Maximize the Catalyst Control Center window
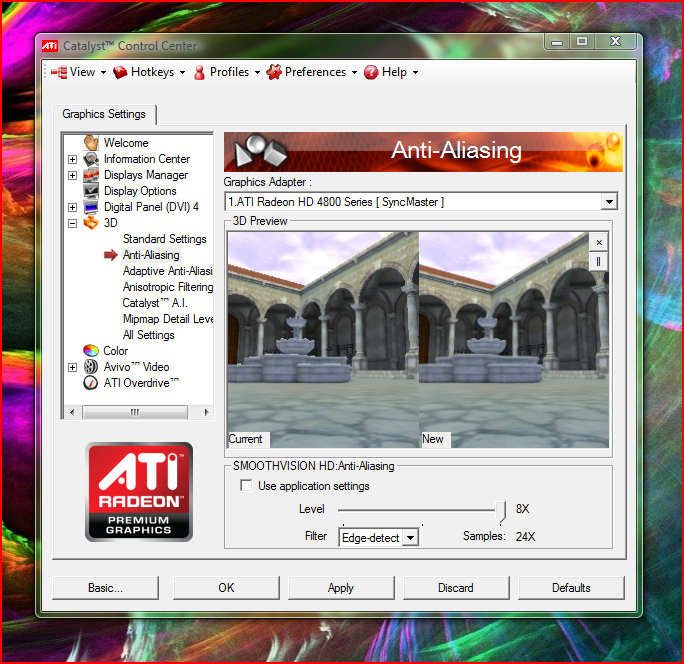The width and height of the screenshot is (684, 664). pos(581,42)
